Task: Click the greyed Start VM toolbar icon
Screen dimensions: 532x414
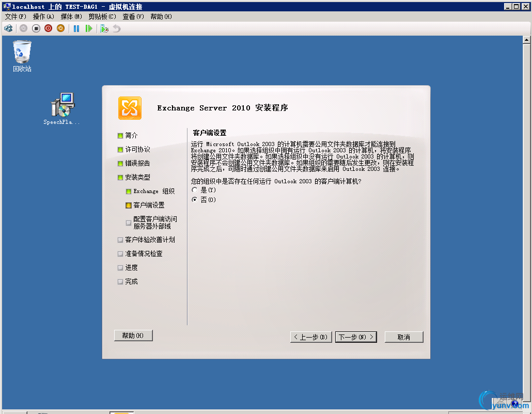Action: (x=23, y=28)
